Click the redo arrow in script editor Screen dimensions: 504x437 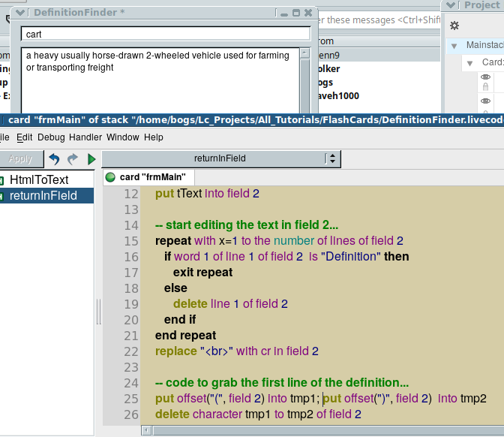click(x=73, y=158)
